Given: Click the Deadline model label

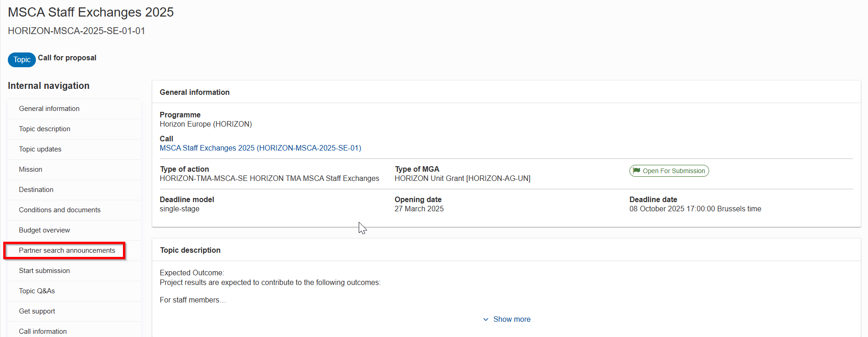Looking at the screenshot, I should (187, 199).
